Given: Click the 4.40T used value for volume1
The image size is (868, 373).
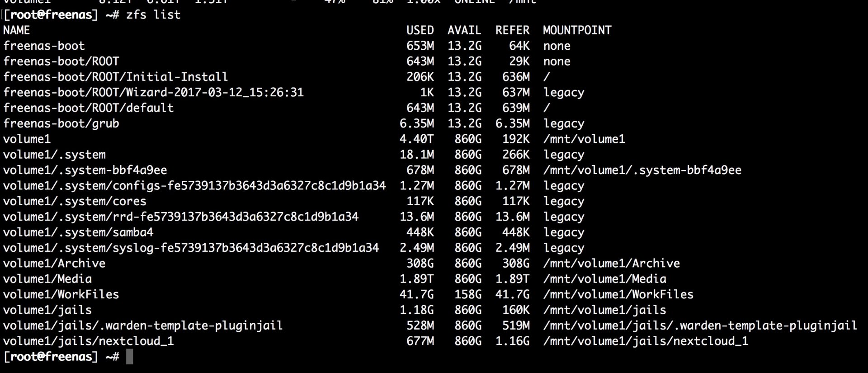Looking at the screenshot, I should coord(416,139).
